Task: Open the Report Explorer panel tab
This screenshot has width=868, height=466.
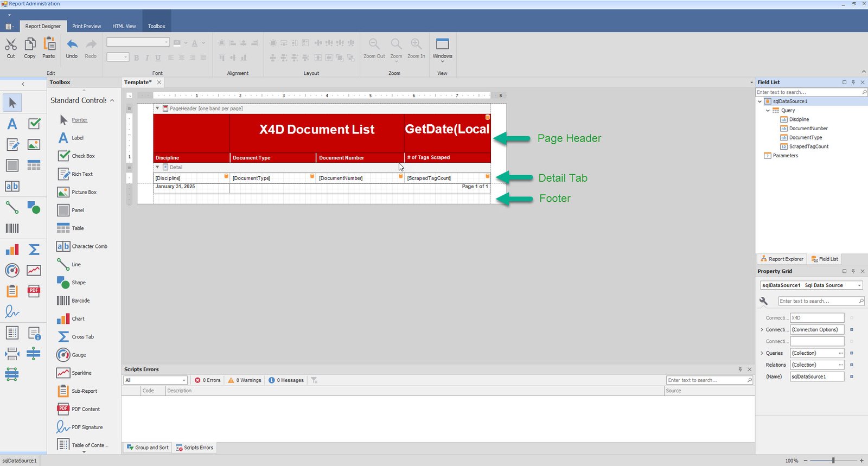Action: coord(782,259)
